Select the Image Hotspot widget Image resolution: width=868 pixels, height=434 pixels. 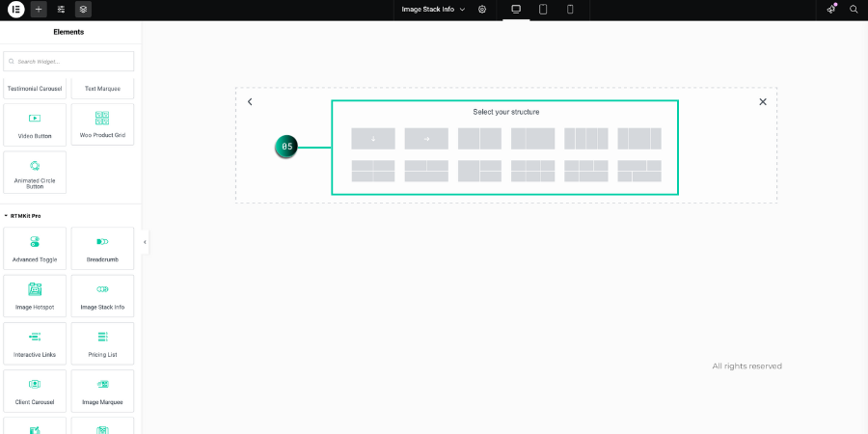tap(35, 296)
